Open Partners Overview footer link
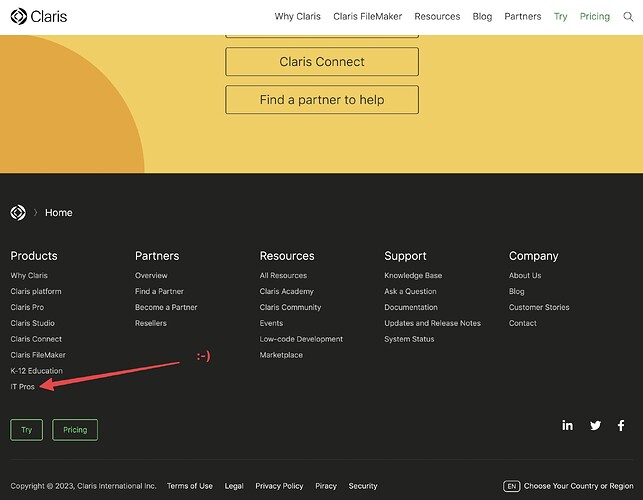 click(x=151, y=276)
